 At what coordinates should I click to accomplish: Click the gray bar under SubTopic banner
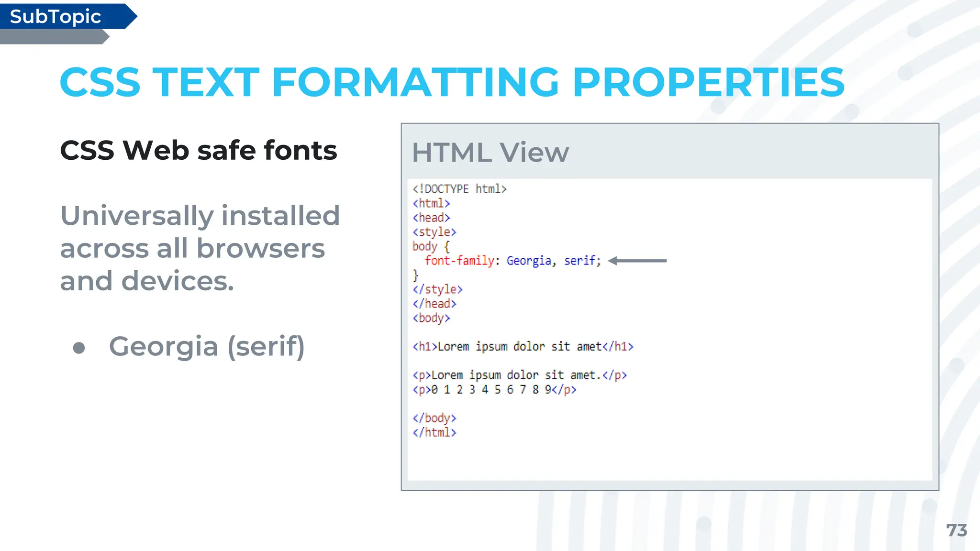tap(53, 37)
